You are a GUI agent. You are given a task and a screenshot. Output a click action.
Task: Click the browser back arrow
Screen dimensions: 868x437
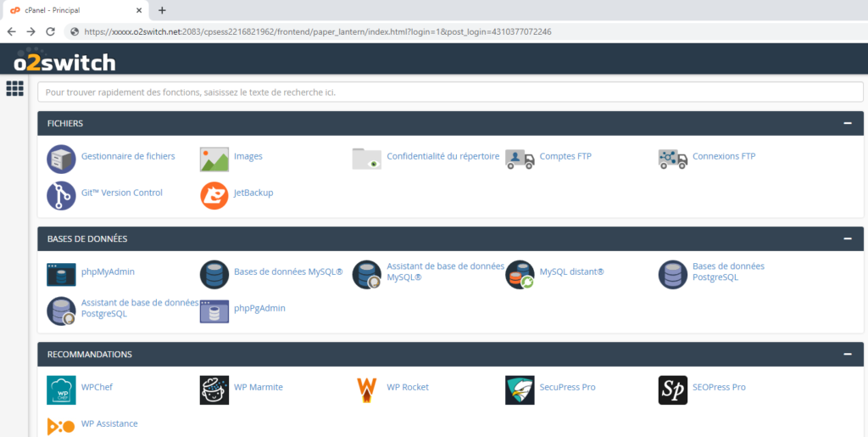click(x=12, y=31)
